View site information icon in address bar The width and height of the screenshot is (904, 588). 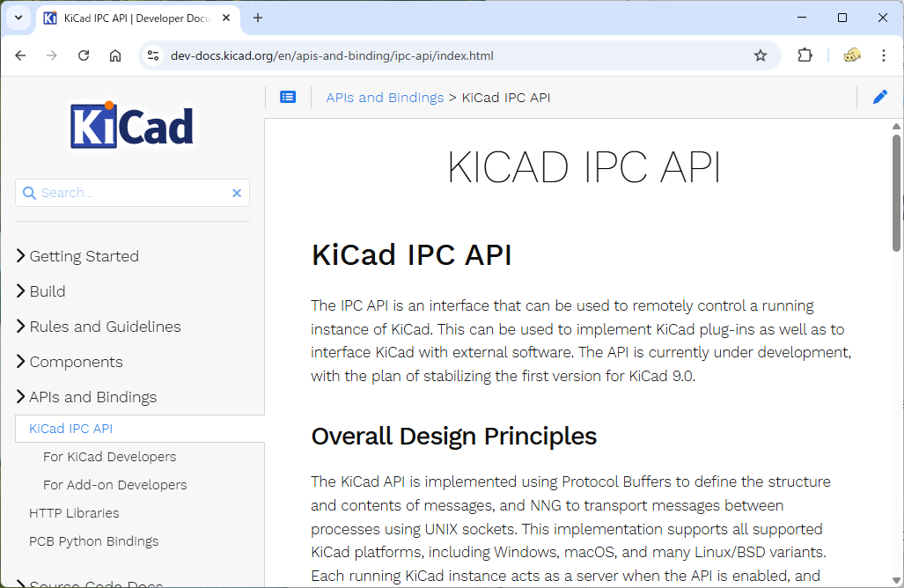153,55
